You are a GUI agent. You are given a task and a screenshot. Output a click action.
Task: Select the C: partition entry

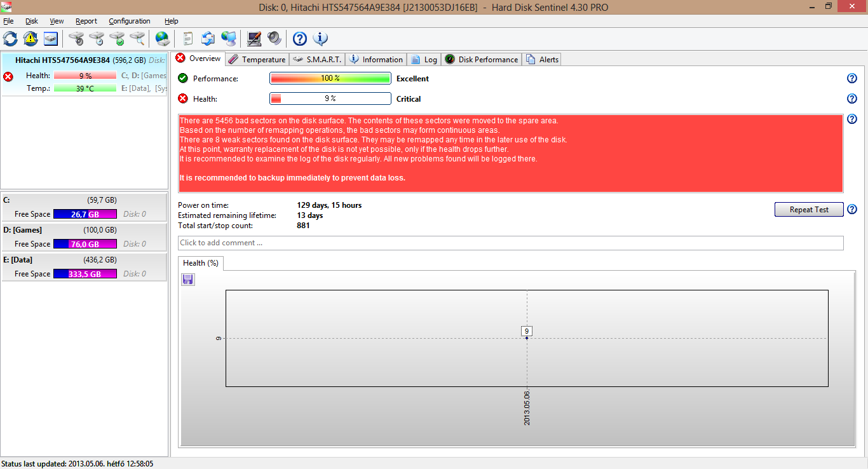click(x=85, y=207)
